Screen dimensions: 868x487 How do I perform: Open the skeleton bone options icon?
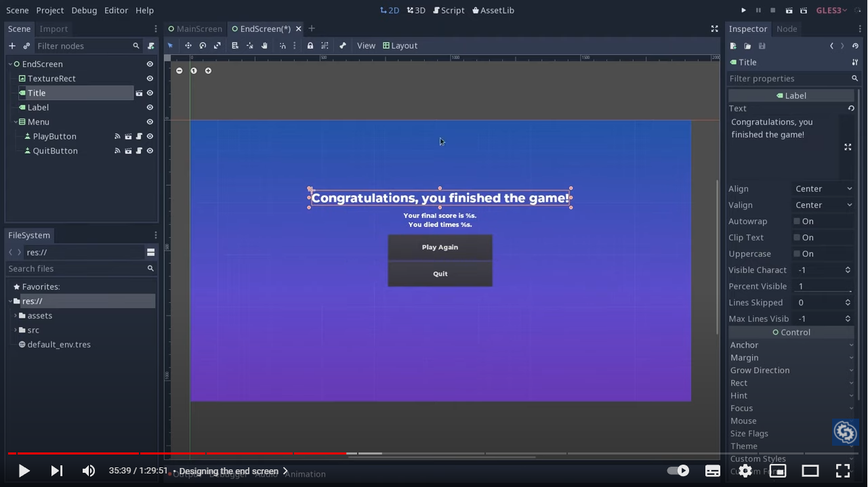coord(343,45)
